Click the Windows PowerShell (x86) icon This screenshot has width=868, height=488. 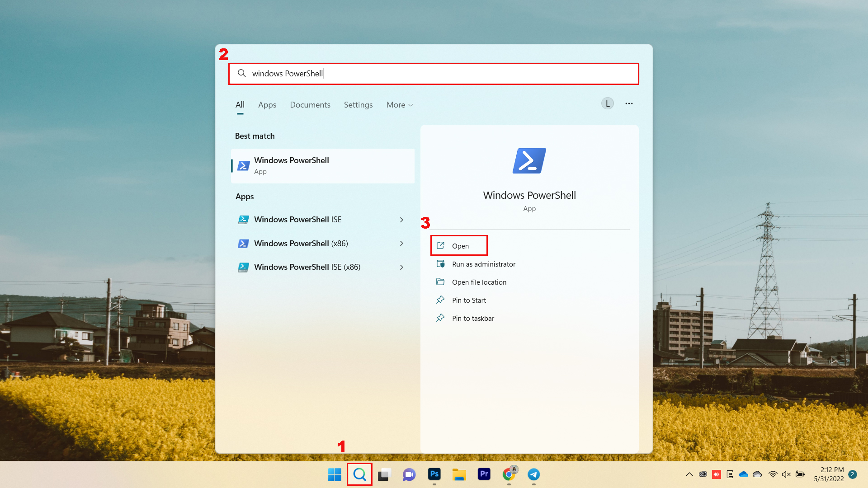[x=243, y=243]
